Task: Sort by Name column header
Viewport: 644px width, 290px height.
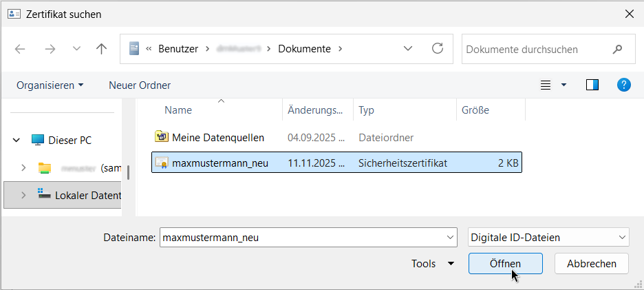Action: point(178,110)
